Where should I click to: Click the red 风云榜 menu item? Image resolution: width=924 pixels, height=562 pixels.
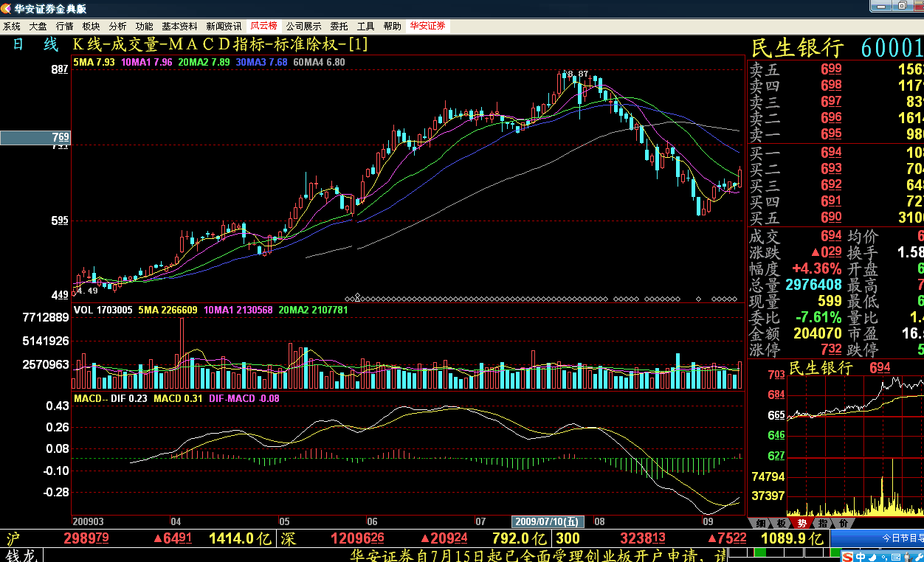point(264,26)
